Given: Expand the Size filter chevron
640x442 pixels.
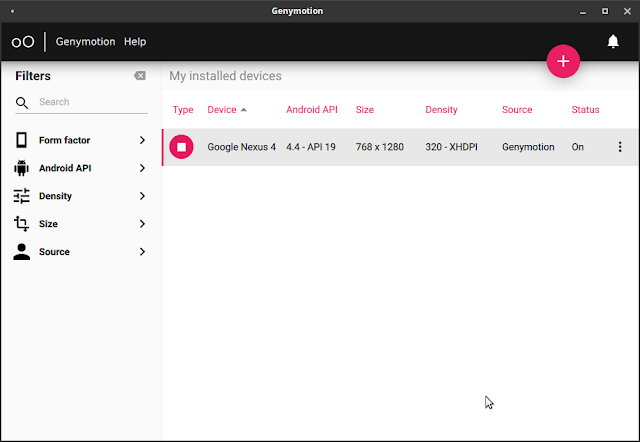Looking at the screenshot, I should pyautogui.click(x=142, y=224).
